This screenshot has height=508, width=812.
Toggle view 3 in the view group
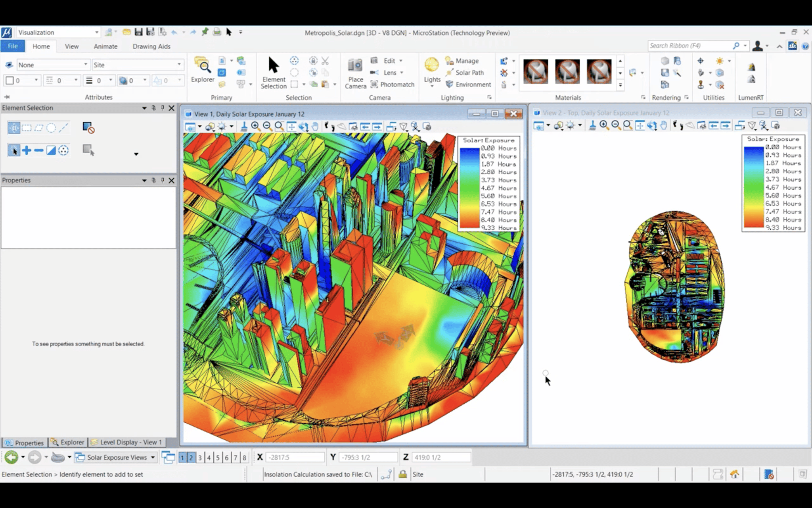tap(200, 458)
